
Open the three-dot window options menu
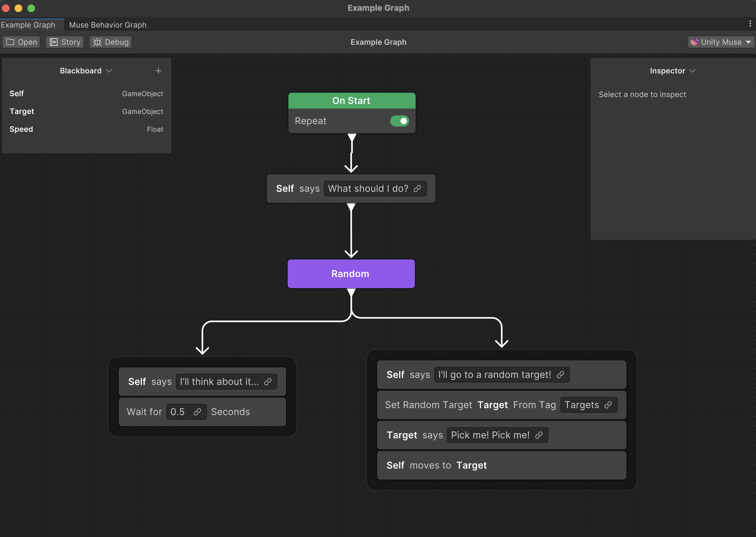tap(750, 24)
